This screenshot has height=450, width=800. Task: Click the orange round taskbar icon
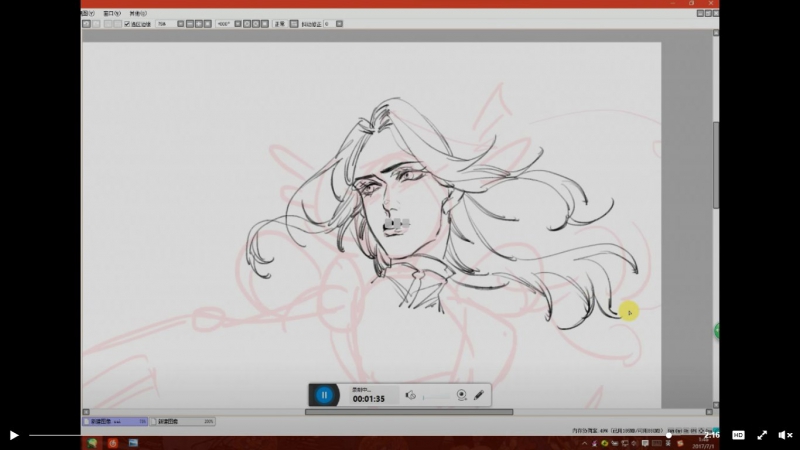(113, 443)
